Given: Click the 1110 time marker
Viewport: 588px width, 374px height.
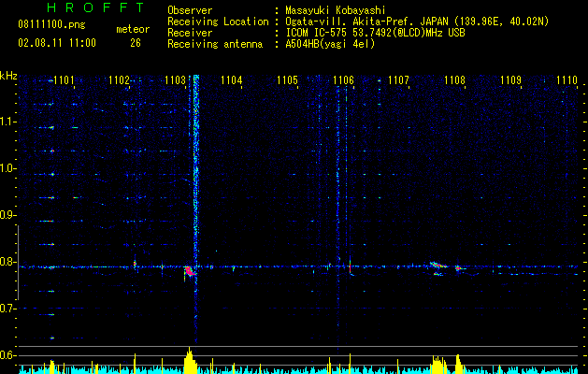Looking at the screenshot, I should click(x=566, y=80).
